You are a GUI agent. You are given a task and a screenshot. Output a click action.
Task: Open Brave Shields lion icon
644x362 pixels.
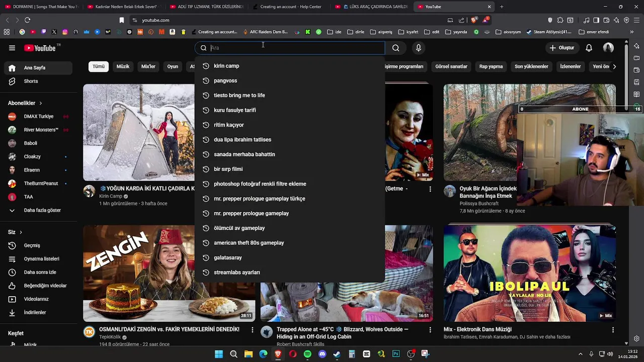(473, 20)
